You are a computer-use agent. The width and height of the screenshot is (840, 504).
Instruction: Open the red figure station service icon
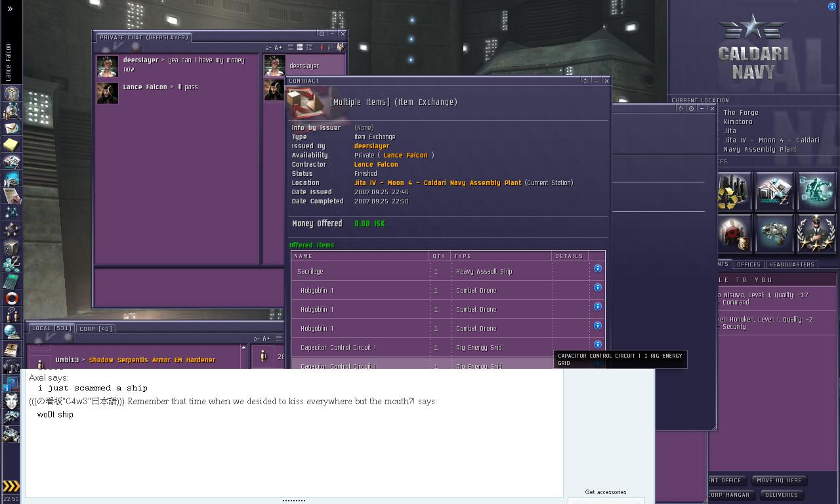[734, 233]
